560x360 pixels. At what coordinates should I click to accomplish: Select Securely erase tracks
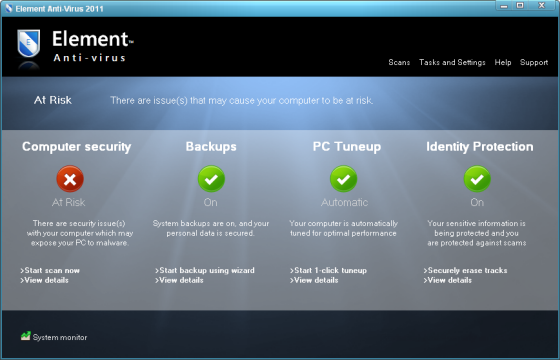click(465, 270)
